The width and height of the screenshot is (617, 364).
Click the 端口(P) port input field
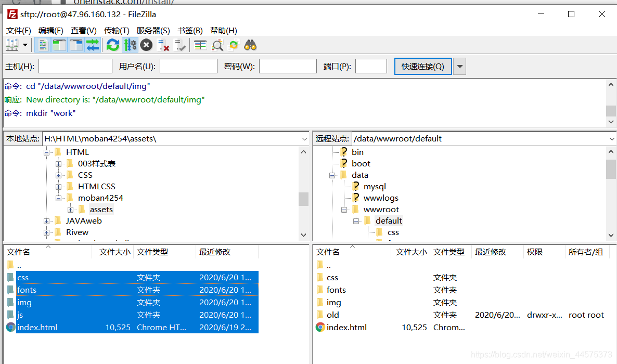(x=371, y=66)
